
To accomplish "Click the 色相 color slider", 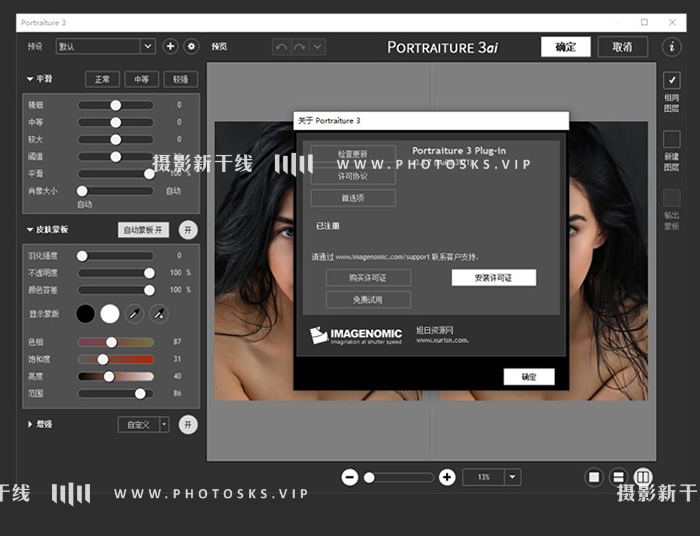I will tap(116, 342).
